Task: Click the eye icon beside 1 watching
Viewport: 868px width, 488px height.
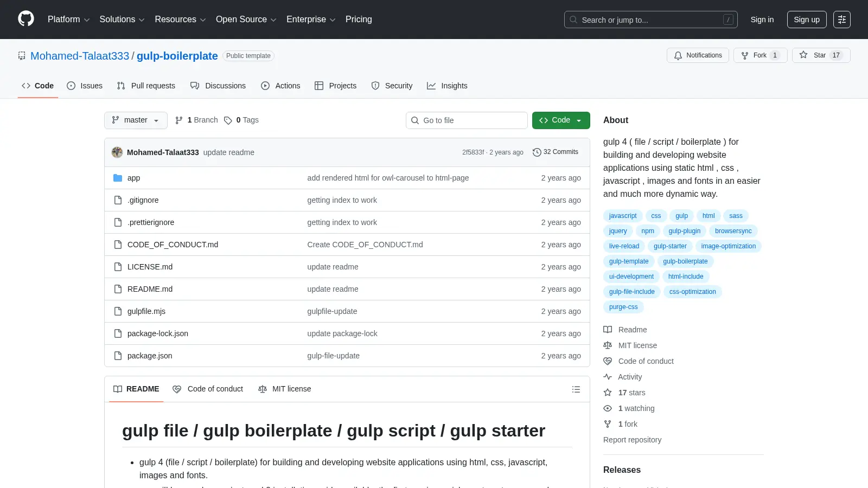Action: coord(608,408)
